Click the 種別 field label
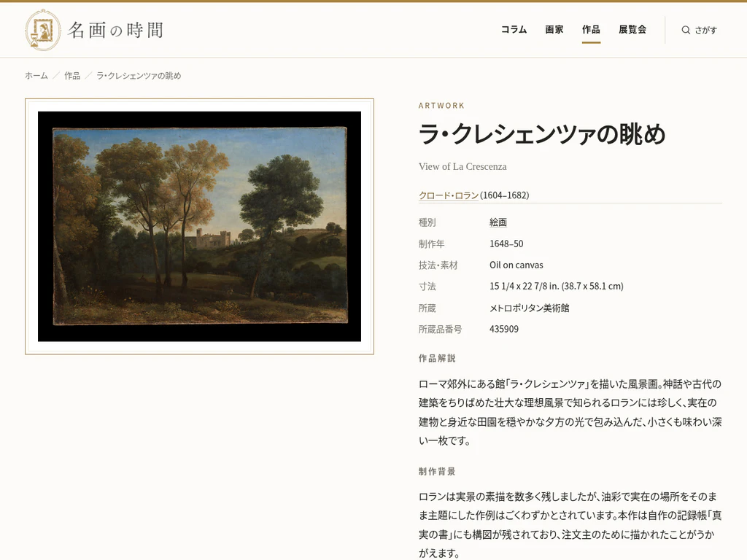The width and height of the screenshot is (747, 560). click(x=427, y=222)
